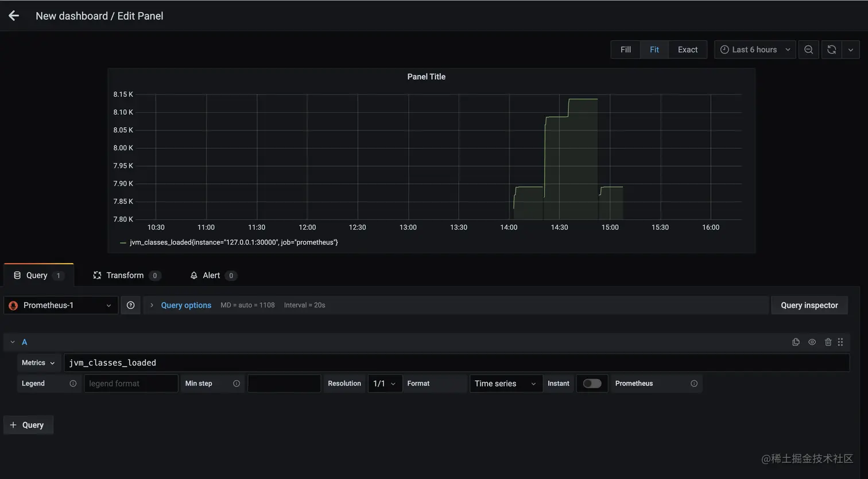Click the Min step info icon
Image resolution: width=868 pixels, height=479 pixels.
[x=237, y=383]
